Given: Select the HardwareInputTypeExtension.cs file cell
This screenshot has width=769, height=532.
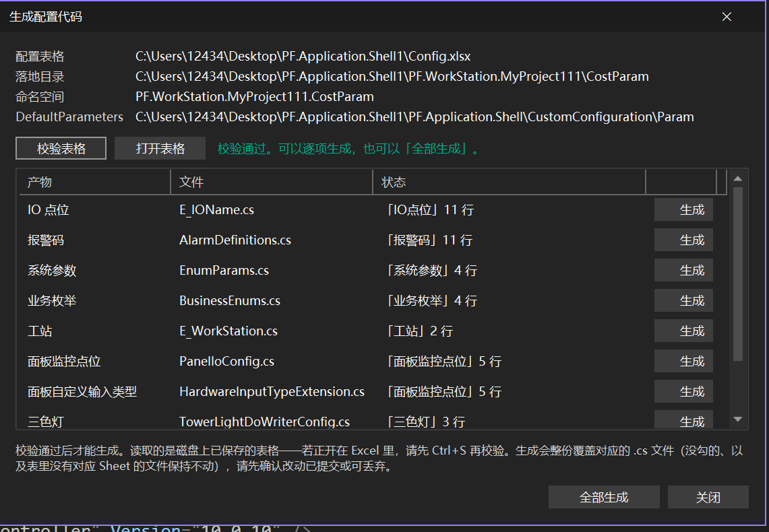Looking at the screenshot, I should (272, 392).
